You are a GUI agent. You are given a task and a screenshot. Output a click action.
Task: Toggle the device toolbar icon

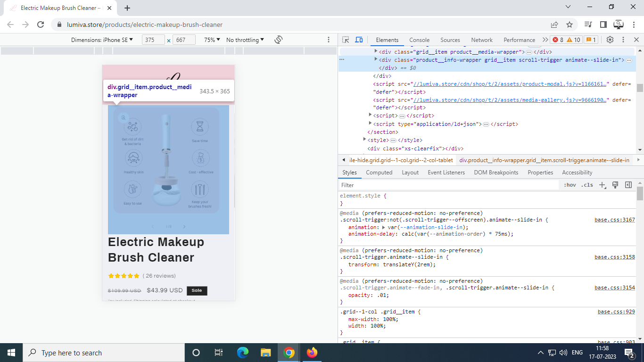tap(359, 40)
